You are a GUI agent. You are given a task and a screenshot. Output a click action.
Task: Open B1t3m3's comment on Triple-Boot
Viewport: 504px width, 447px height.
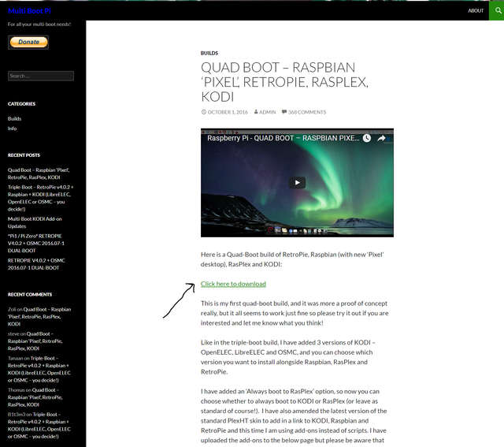pos(39,426)
